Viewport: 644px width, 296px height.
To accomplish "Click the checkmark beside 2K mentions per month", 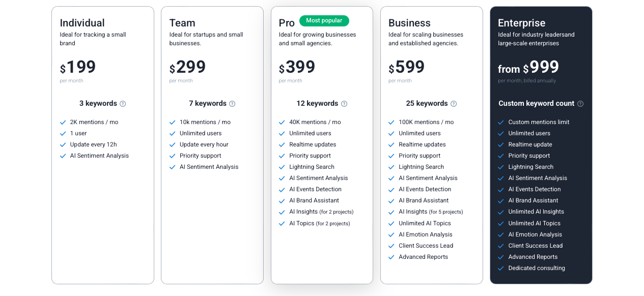I will (x=63, y=122).
